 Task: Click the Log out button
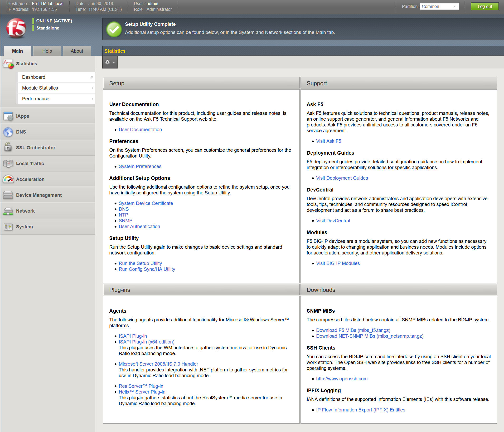[x=485, y=7]
